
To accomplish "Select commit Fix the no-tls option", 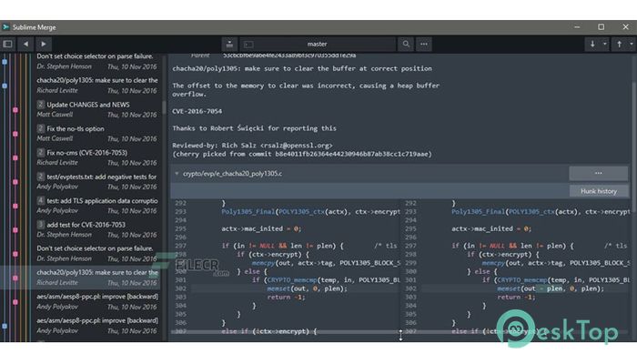I will tap(97, 134).
